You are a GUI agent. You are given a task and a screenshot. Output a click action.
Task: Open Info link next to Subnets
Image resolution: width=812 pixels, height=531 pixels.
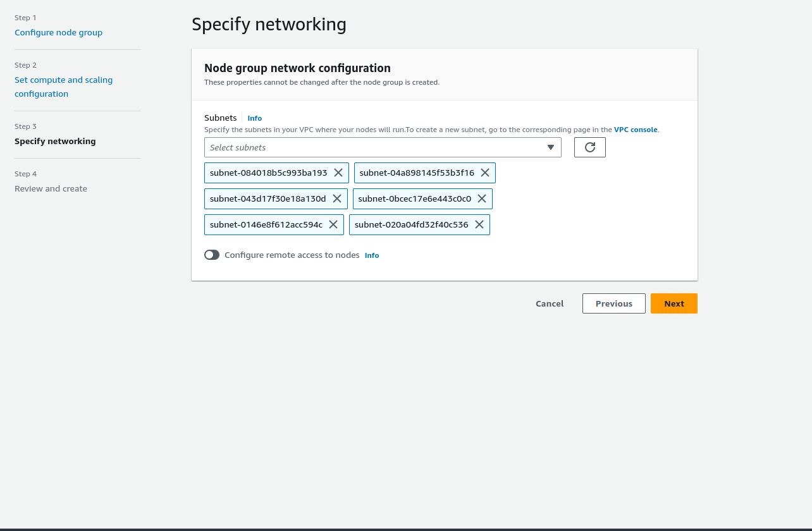point(254,118)
